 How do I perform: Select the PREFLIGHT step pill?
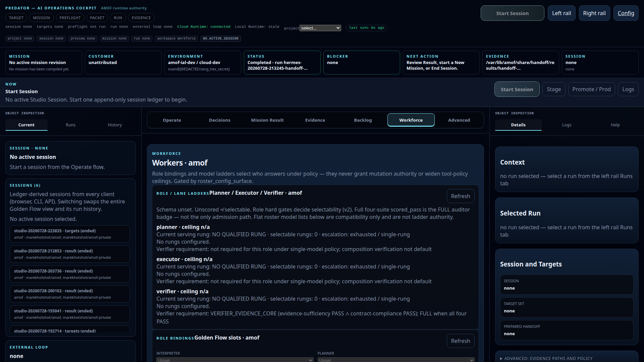(x=70, y=18)
